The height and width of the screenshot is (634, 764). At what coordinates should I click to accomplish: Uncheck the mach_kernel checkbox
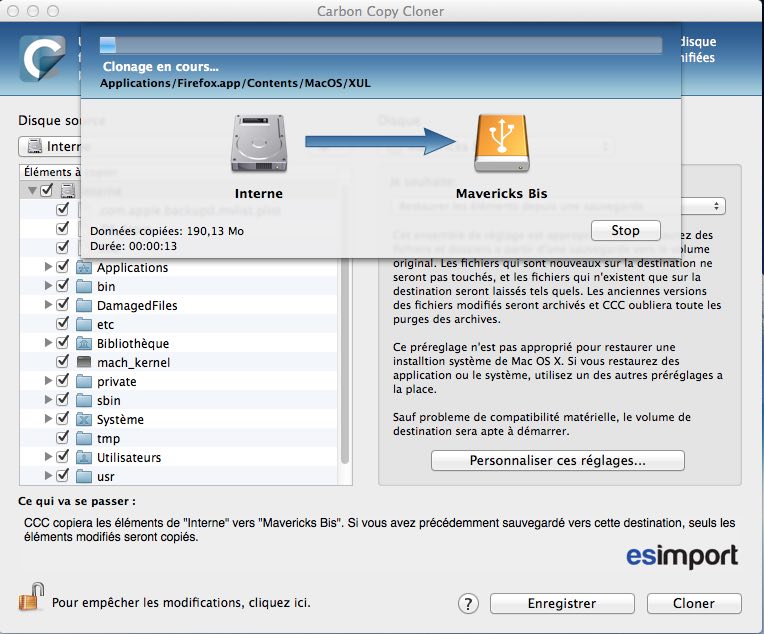point(62,362)
